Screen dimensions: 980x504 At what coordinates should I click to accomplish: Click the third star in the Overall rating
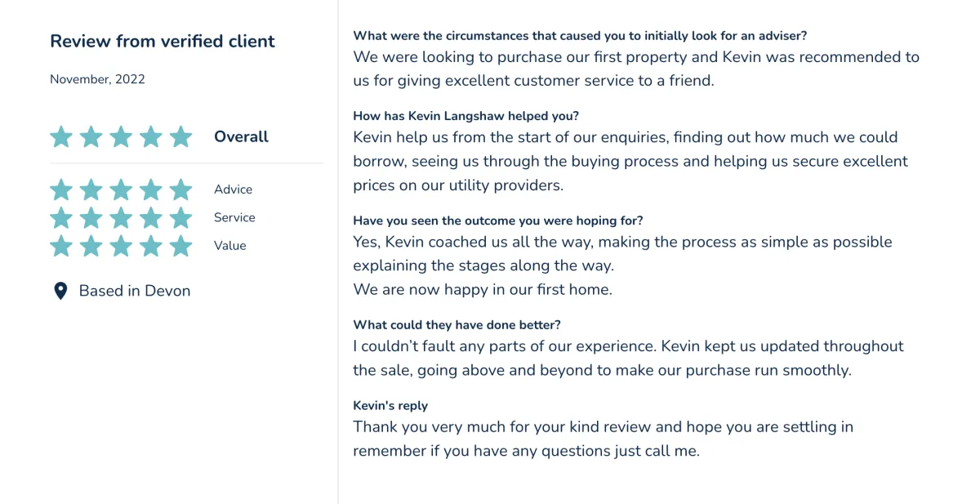coord(121,136)
